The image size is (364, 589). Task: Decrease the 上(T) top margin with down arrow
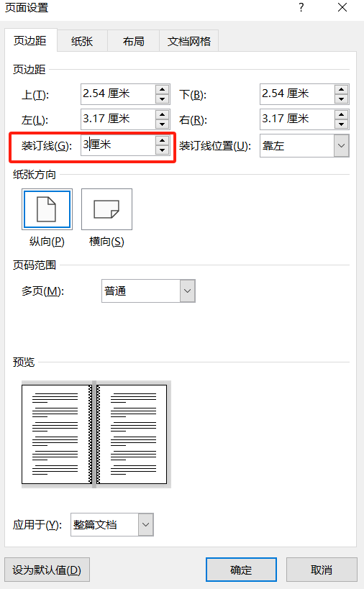point(163,99)
